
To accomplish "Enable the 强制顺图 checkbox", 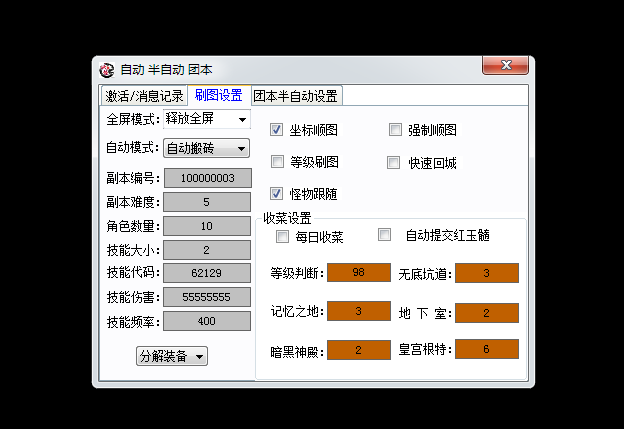I will tap(395, 130).
